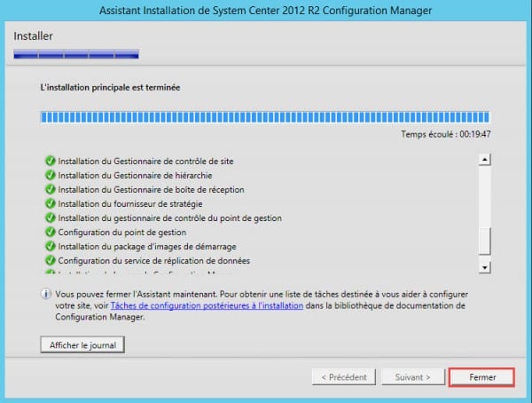Viewport: 532px width, 403px height.
Task: Click the Assistant Installation window title bar
Action: 266,11
